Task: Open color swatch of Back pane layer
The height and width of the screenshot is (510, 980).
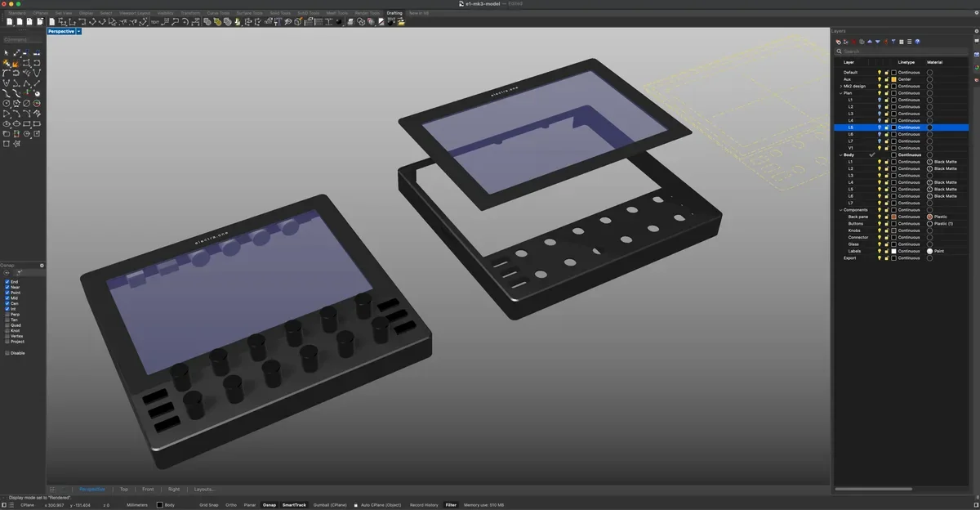Action: (x=893, y=217)
